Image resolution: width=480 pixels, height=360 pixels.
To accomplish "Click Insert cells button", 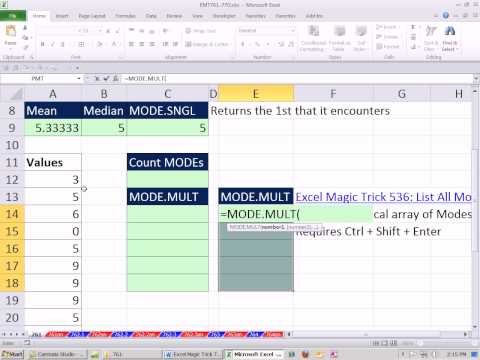I will click(x=387, y=27).
